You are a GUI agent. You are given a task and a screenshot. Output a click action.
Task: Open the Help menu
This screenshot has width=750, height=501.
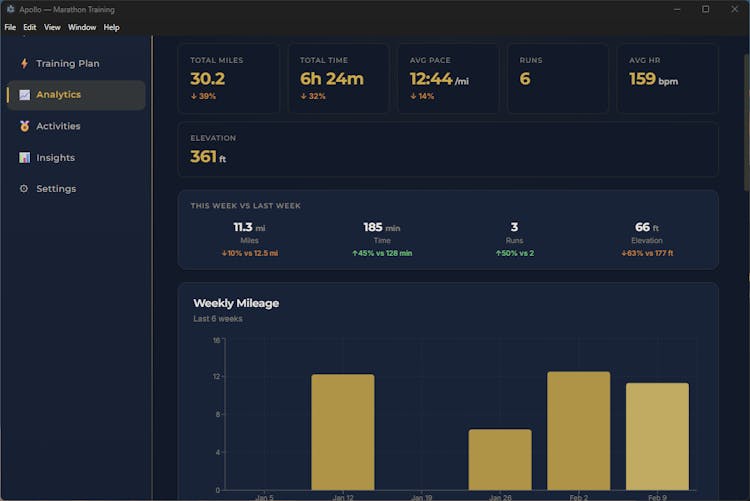tap(111, 27)
